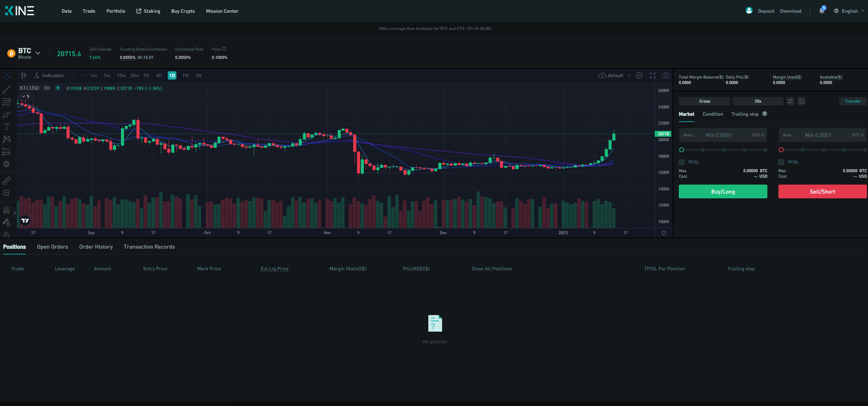
Task: Open the Indicators dialog
Action: tap(49, 75)
